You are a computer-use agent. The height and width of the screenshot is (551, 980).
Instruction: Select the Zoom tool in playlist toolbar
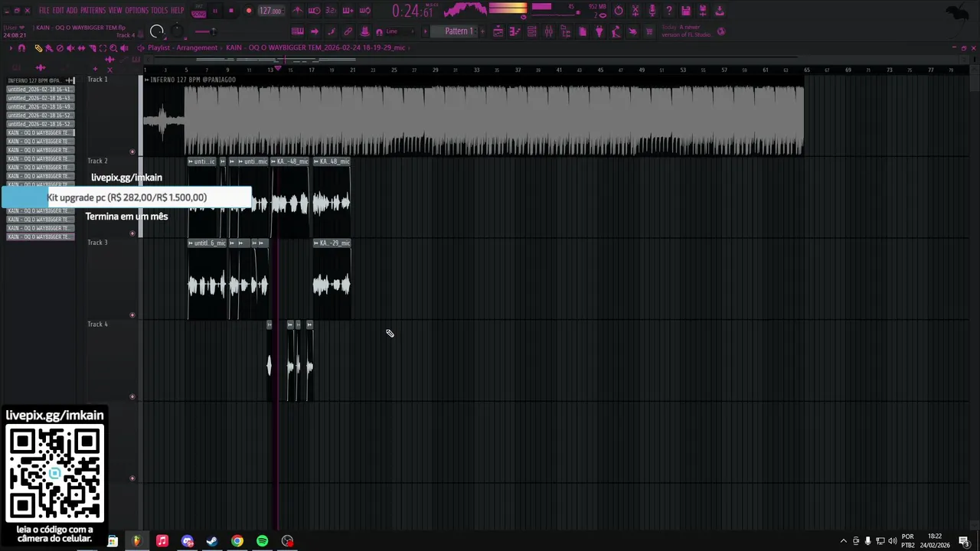coord(113,48)
